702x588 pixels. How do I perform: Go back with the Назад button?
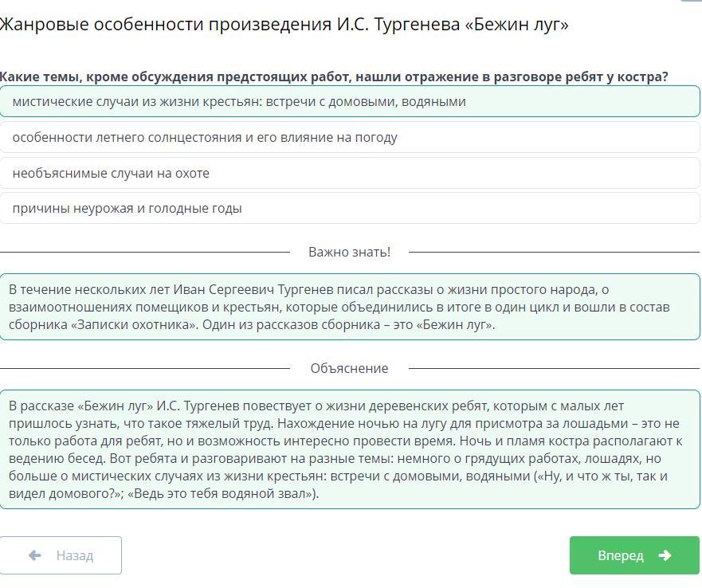coord(61,555)
